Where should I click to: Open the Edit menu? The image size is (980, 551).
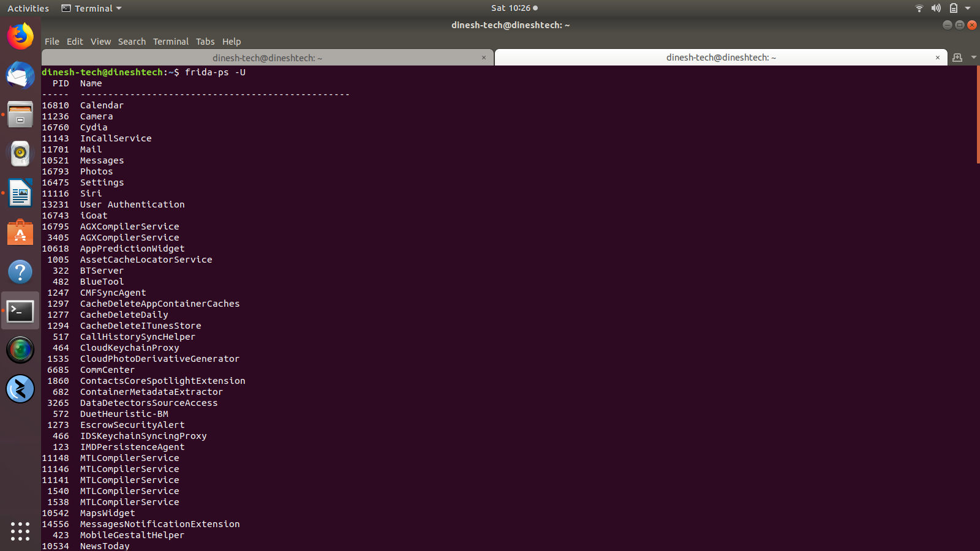tap(75, 42)
